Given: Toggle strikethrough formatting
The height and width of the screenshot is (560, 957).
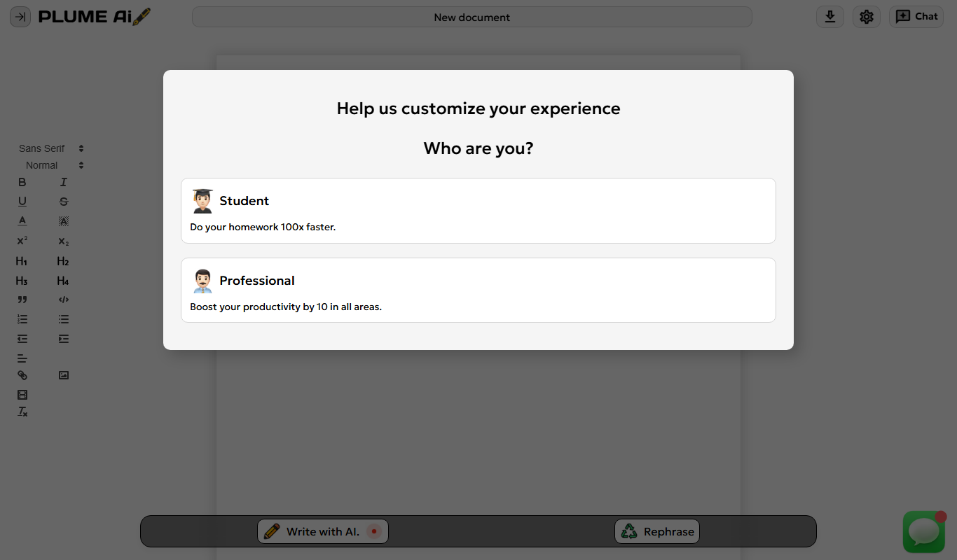Looking at the screenshot, I should tap(64, 202).
